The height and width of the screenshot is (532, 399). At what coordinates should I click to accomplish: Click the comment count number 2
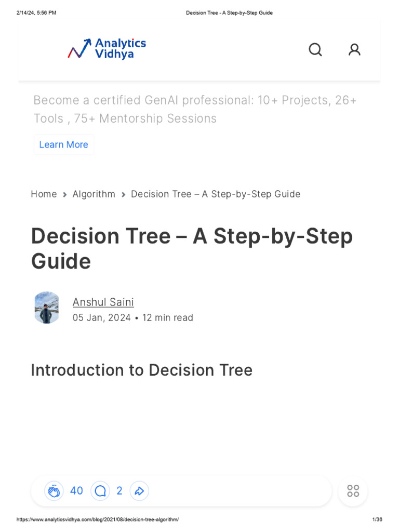click(119, 491)
